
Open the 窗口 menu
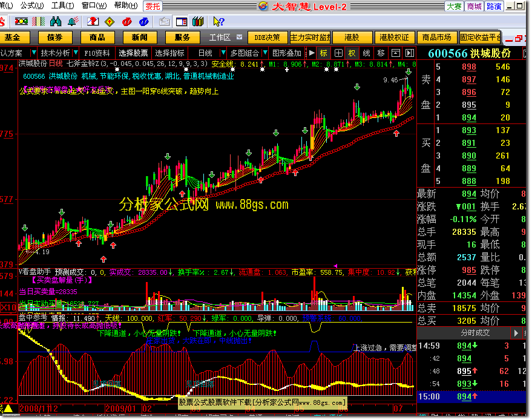pos(94,5)
